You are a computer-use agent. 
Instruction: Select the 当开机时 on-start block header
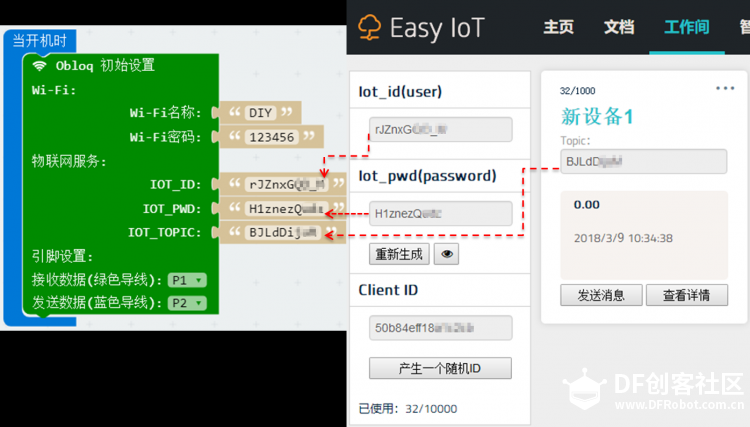pos(41,40)
